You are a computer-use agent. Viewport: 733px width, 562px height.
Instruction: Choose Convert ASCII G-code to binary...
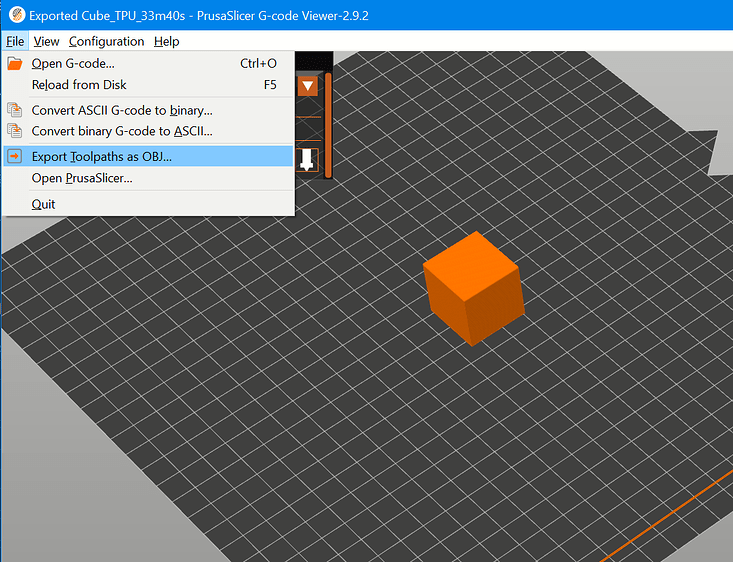pyautogui.click(x=148, y=110)
